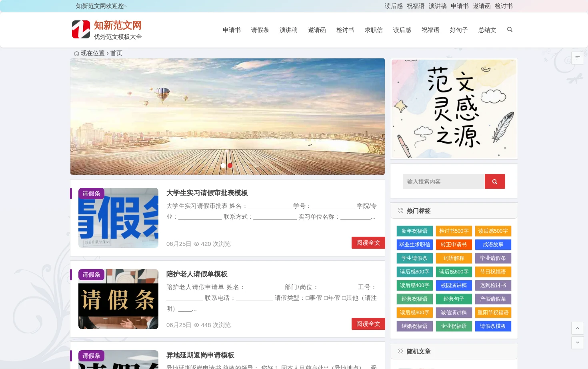This screenshot has width=588, height=369.
Task: Click 请假条 badge on 陪护老人 article
Action: point(91,275)
